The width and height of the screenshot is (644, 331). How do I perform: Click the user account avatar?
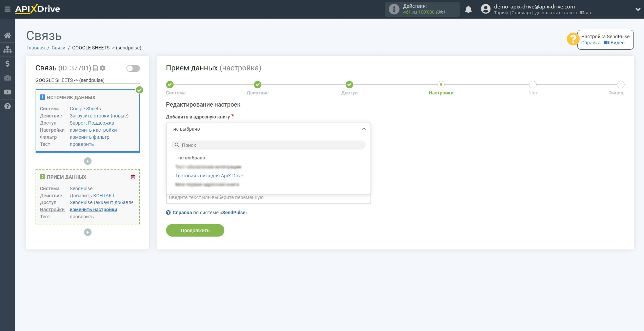click(x=486, y=9)
